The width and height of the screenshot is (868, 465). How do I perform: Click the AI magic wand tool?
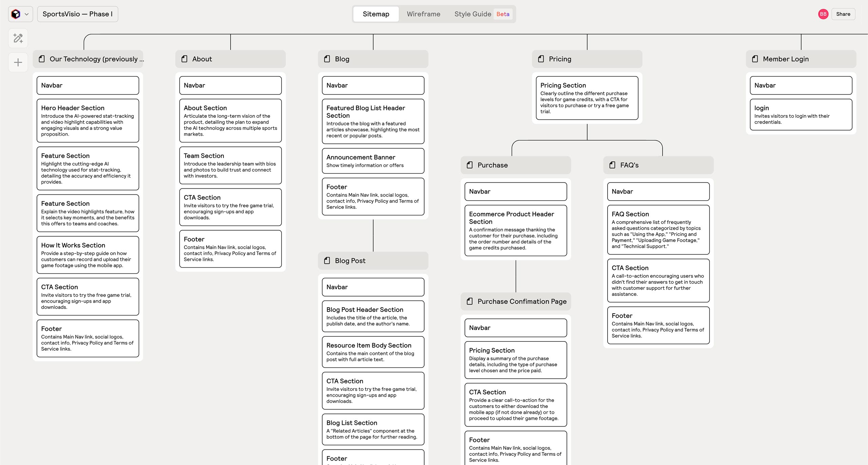[18, 38]
